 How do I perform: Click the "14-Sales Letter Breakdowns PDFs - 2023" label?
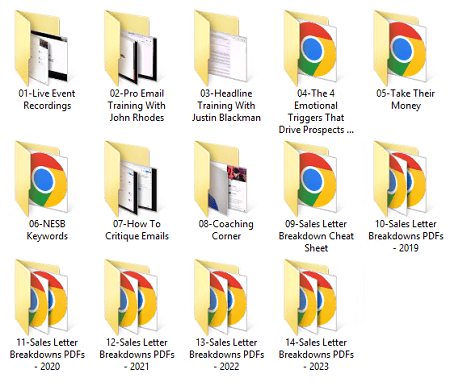tap(316, 354)
